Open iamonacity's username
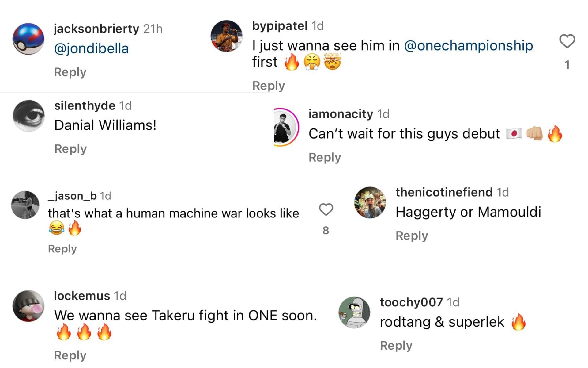The height and width of the screenshot is (368, 588). click(340, 114)
